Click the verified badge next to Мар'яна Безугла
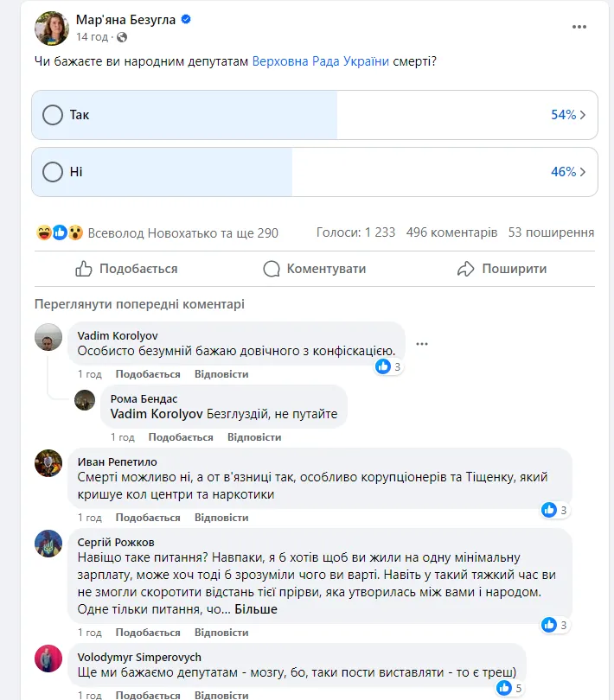The height and width of the screenshot is (700, 614). [x=185, y=20]
